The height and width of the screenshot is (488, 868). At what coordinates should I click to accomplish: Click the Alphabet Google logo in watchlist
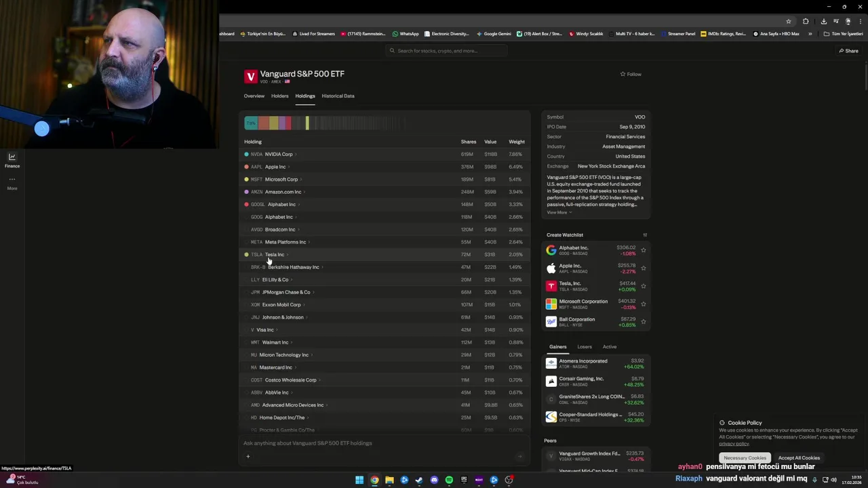point(551,250)
